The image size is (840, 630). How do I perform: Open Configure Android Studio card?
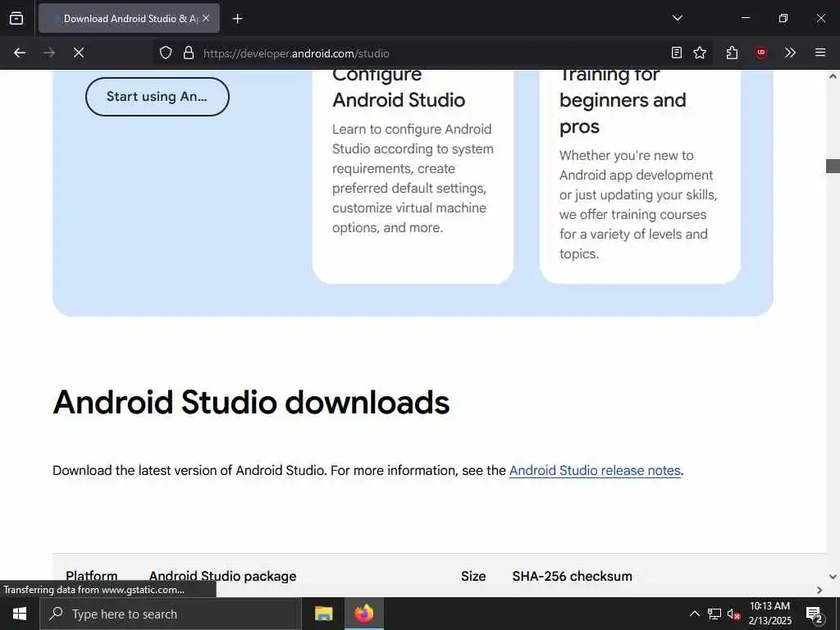click(413, 177)
